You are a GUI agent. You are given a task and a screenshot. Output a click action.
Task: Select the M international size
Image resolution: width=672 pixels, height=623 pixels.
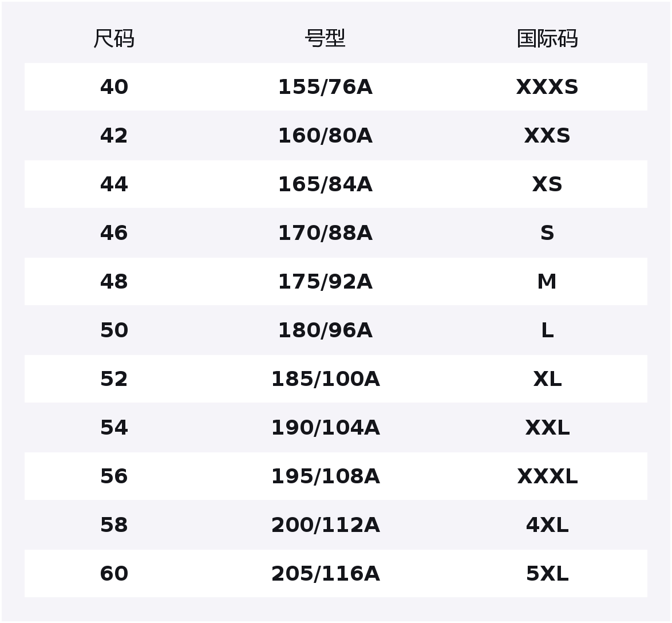pos(547,282)
